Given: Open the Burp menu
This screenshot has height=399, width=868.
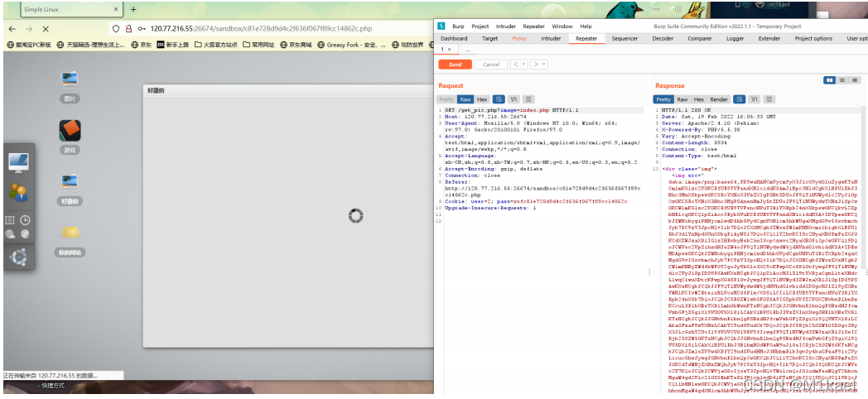Looking at the screenshot, I should 458,26.
